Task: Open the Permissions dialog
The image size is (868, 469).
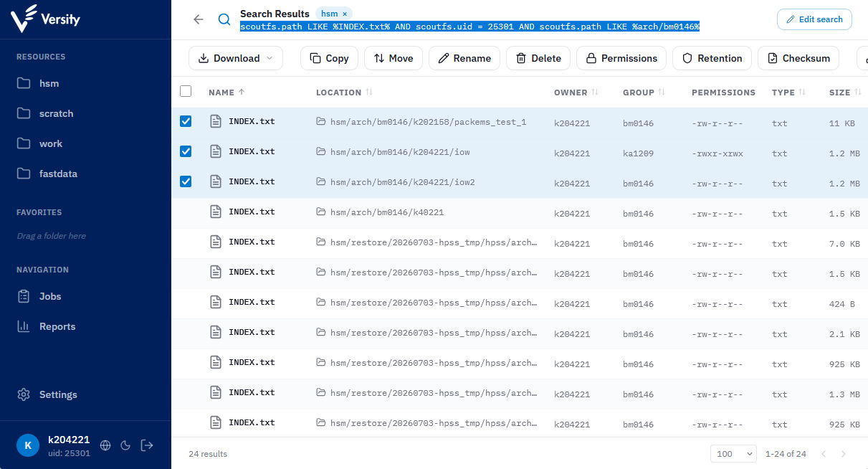Action: tap(621, 58)
